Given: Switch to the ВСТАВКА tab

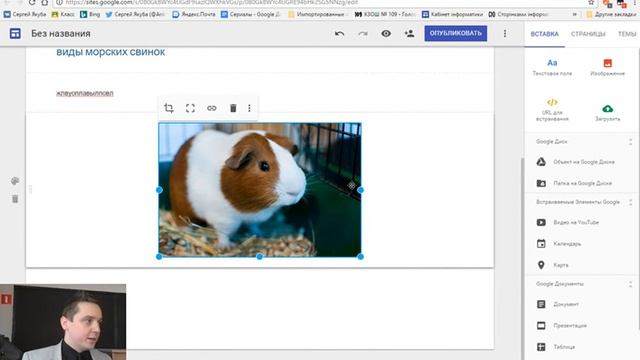Looking at the screenshot, I should pyautogui.click(x=544, y=34).
